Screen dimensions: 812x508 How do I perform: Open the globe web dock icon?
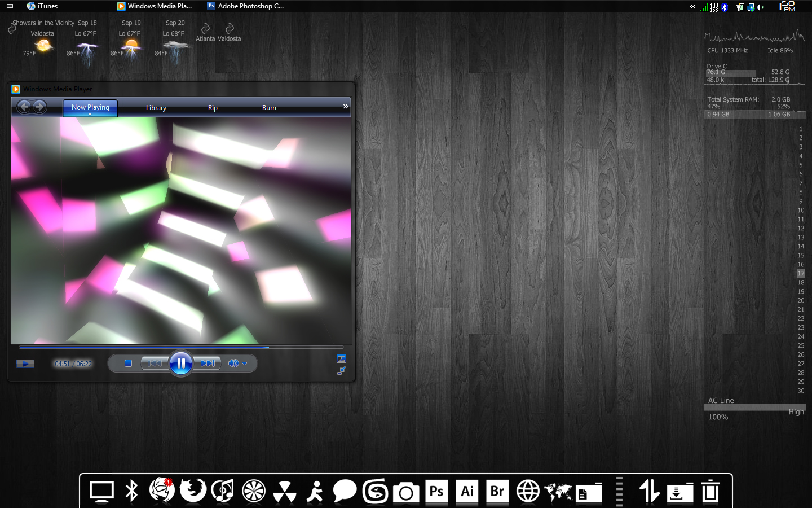[x=528, y=491]
